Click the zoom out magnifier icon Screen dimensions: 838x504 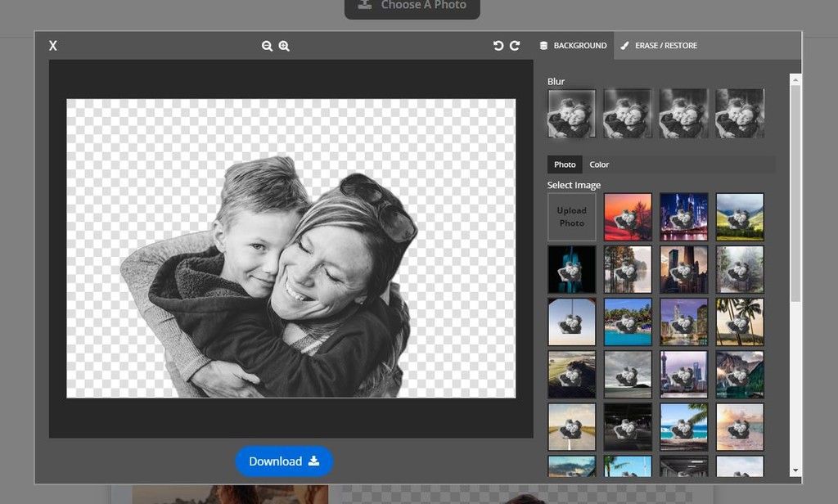267,46
